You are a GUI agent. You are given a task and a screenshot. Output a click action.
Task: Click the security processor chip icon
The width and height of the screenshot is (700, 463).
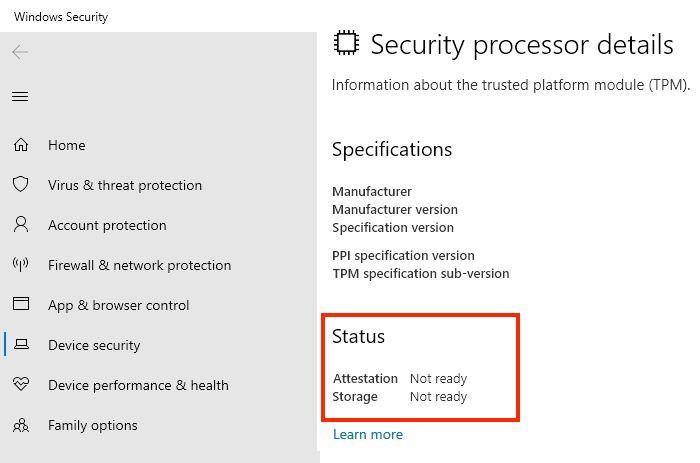click(x=346, y=43)
